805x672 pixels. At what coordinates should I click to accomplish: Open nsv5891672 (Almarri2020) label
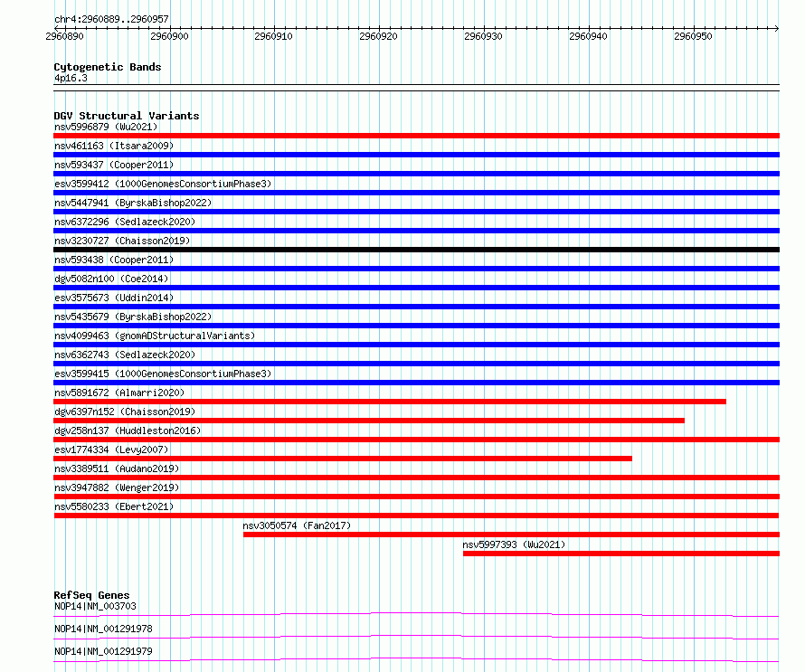(119, 393)
